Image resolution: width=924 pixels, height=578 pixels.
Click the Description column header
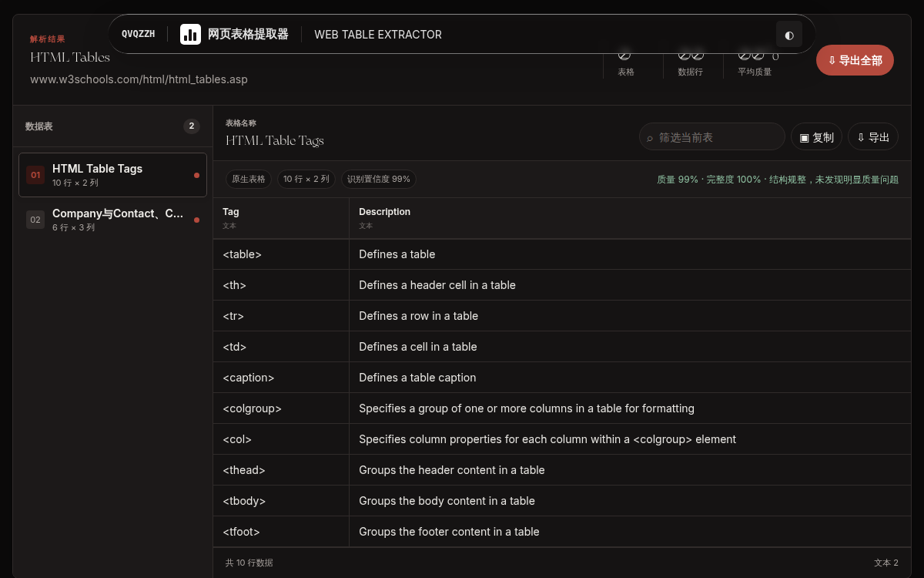pos(630,218)
